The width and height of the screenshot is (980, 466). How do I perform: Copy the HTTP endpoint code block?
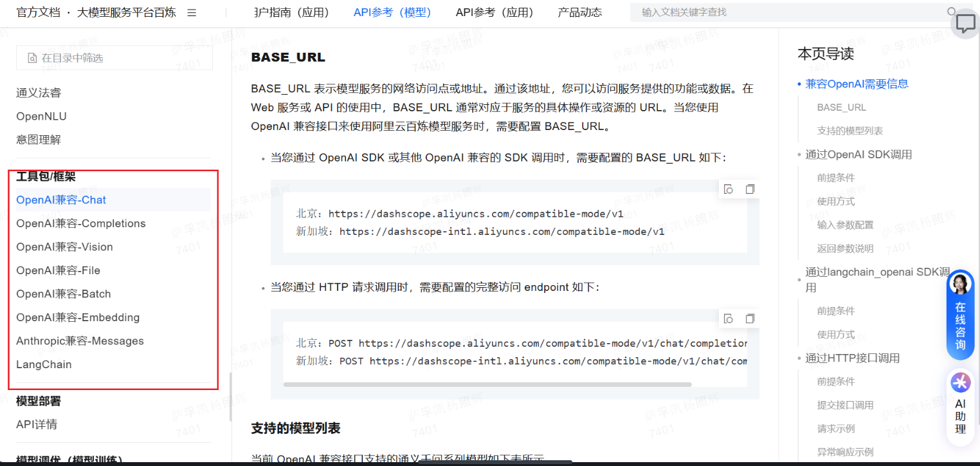click(749, 318)
